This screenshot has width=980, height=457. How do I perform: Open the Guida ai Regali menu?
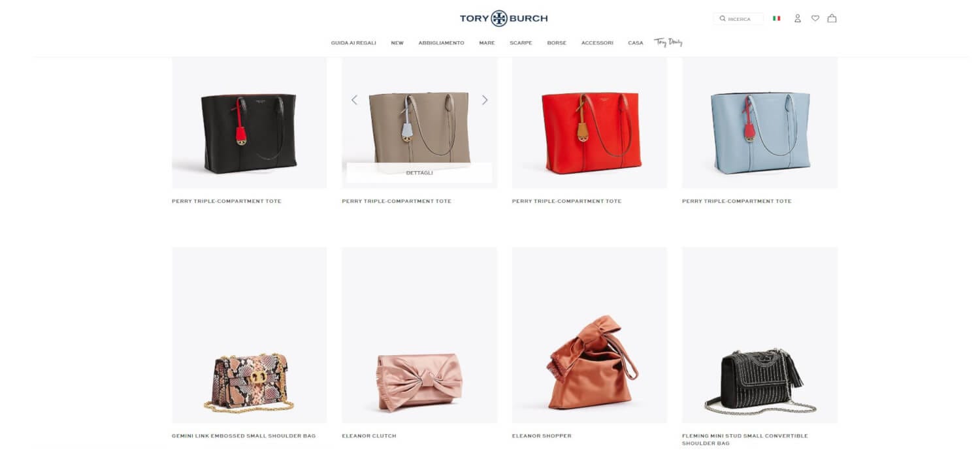[353, 43]
